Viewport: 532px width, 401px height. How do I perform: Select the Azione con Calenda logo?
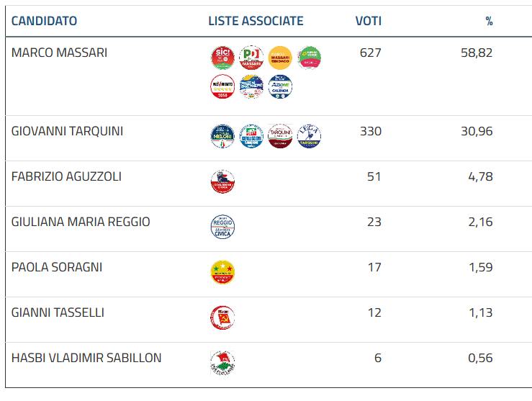[279, 87]
